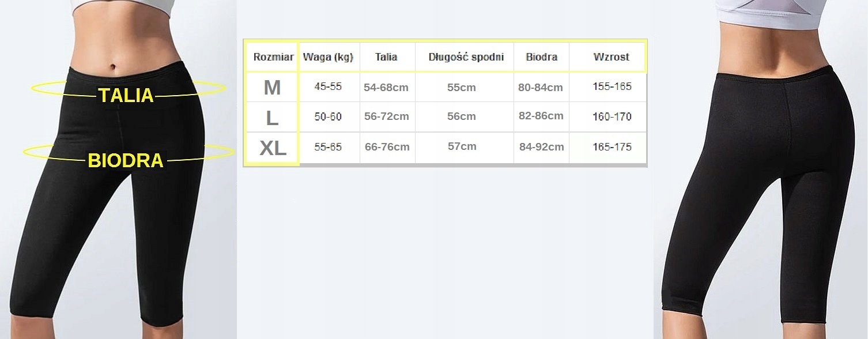Click the 50-60 weight cell
The image size is (868, 339).
pyautogui.click(x=328, y=116)
